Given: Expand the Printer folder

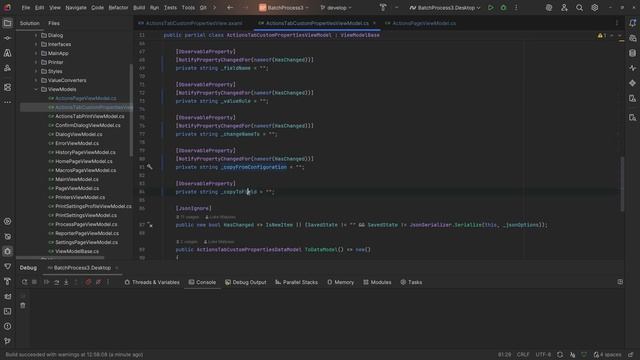Looking at the screenshot, I should (x=36, y=62).
